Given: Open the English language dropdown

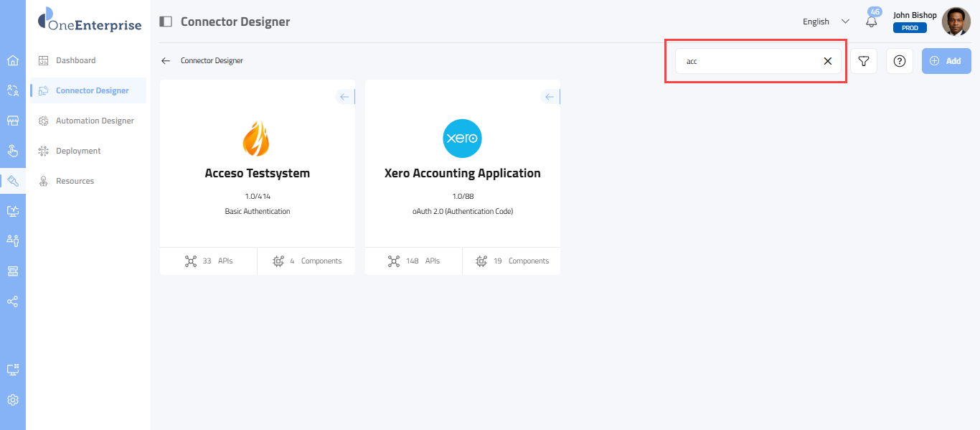Looking at the screenshot, I should 826,22.
